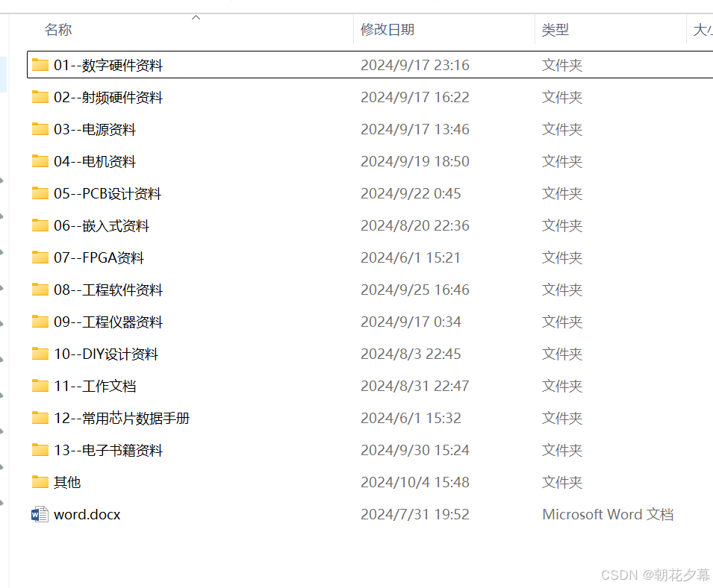Image resolution: width=713 pixels, height=588 pixels.
Task: Click 文件夹 type in 03--电源资料 row
Action: click(x=562, y=129)
